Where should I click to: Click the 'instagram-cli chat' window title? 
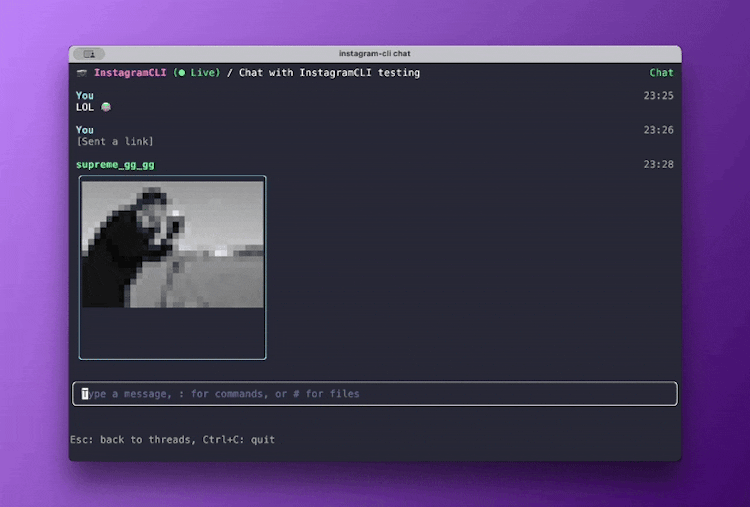point(375,54)
